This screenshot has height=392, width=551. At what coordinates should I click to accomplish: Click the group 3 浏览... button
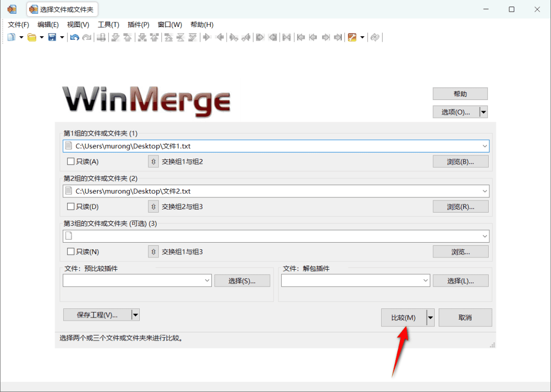point(461,251)
